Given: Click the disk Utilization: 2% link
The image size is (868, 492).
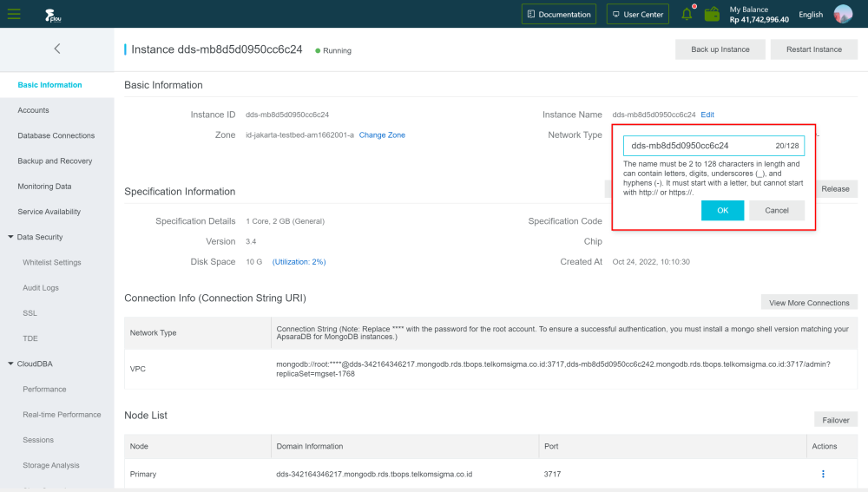Looking at the screenshot, I should pos(299,262).
